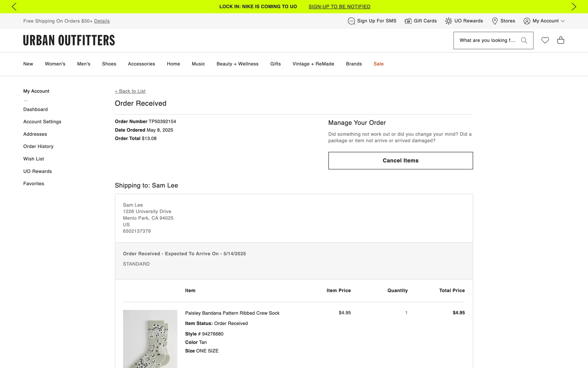Click the paisley sock product thumbnail
The height and width of the screenshot is (368, 588).
pyautogui.click(x=150, y=339)
